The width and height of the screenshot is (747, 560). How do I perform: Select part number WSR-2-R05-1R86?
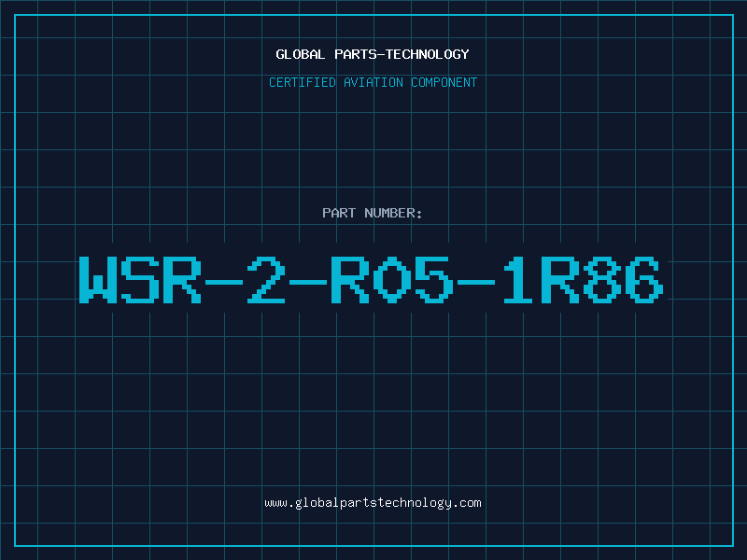click(371, 280)
